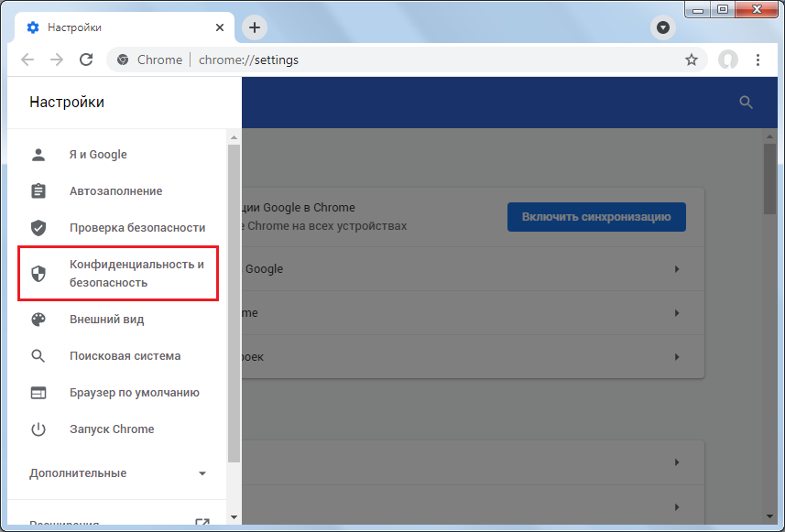Click the back navigation arrow

pos(27,60)
